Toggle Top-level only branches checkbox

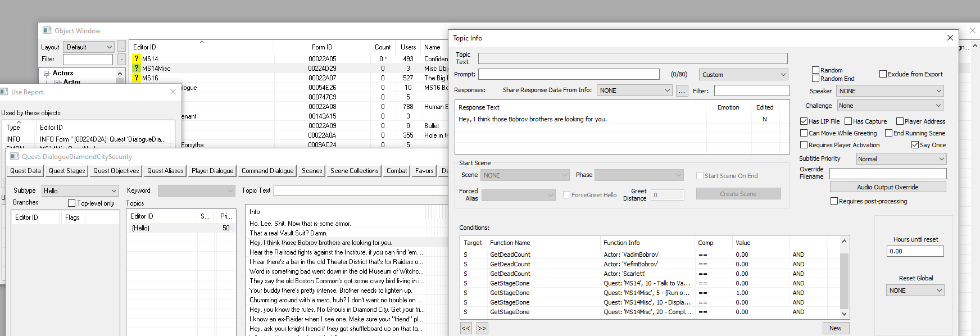pyautogui.click(x=71, y=203)
